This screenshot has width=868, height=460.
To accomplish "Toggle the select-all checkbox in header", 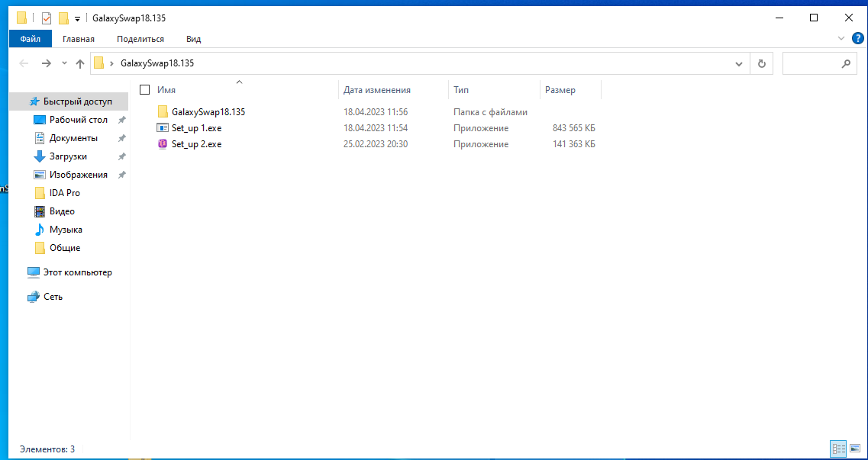I will click(145, 89).
